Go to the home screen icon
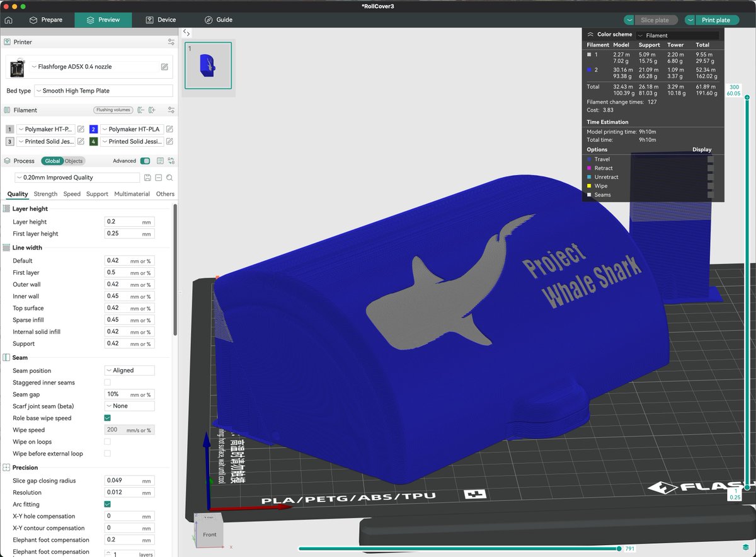 (x=8, y=20)
